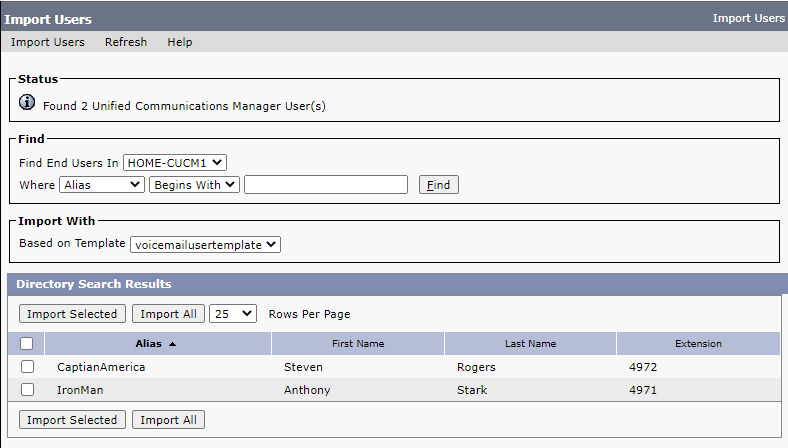The height and width of the screenshot is (448, 788).
Task: Open the Import Users menu
Action: 48,42
